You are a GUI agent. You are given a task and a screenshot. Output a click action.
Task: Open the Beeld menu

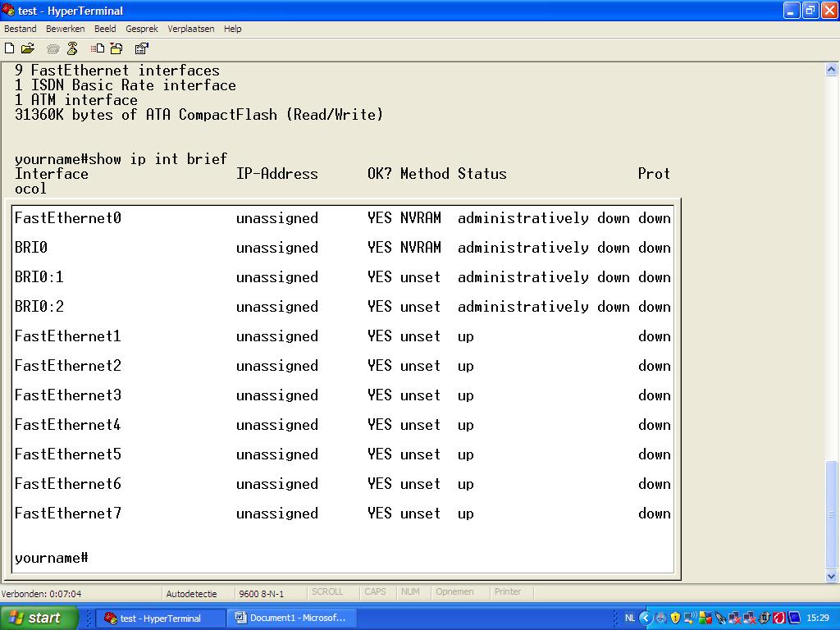click(105, 29)
